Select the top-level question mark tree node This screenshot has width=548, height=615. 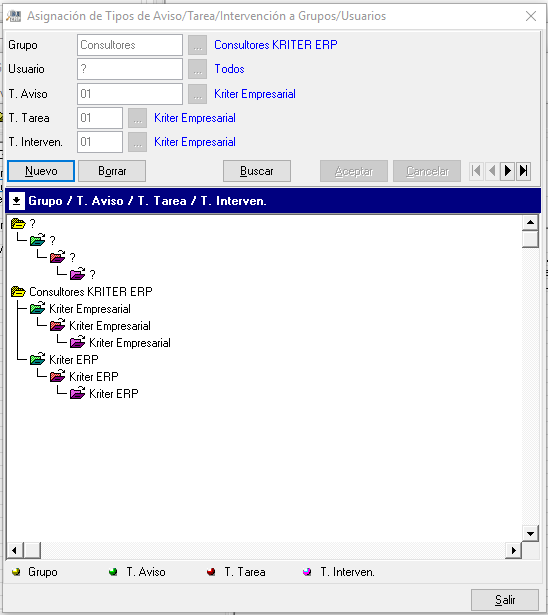(33, 224)
